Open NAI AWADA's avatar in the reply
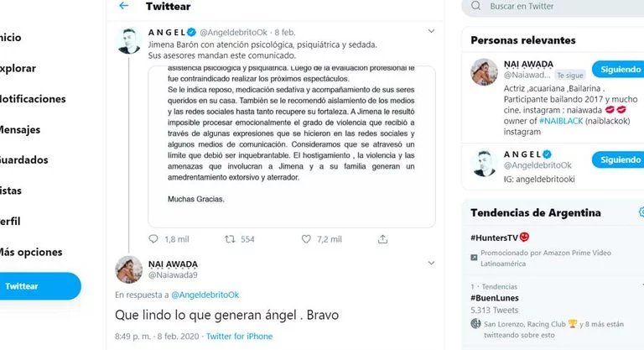The height and width of the screenshot is (350, 644). 129,269
